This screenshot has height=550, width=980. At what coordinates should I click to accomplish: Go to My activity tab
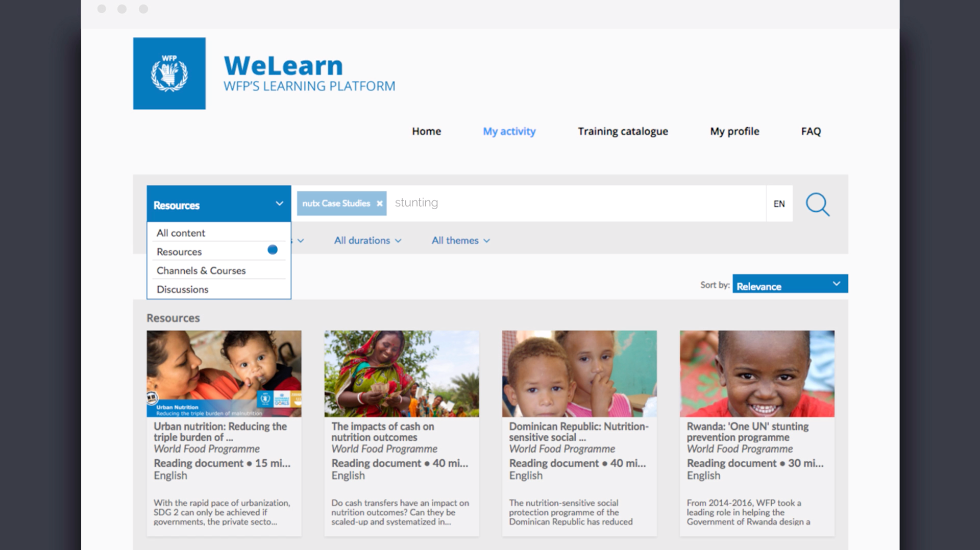[x=509, y=132]
